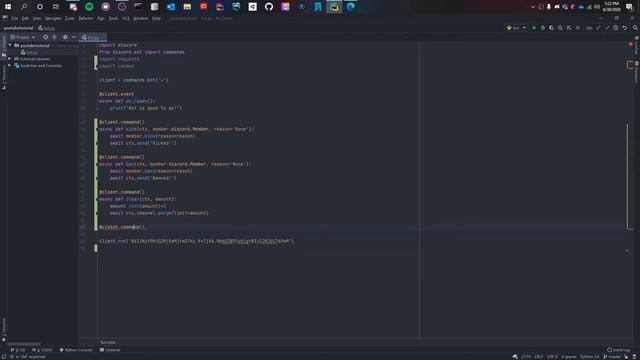Screen dimensions: 640x360
Task: Open the Code menu
Action: (70, 18)
